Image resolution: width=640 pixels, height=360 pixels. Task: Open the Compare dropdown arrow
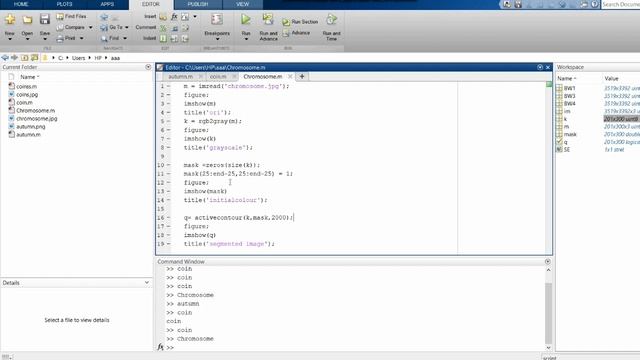point(90,27)
